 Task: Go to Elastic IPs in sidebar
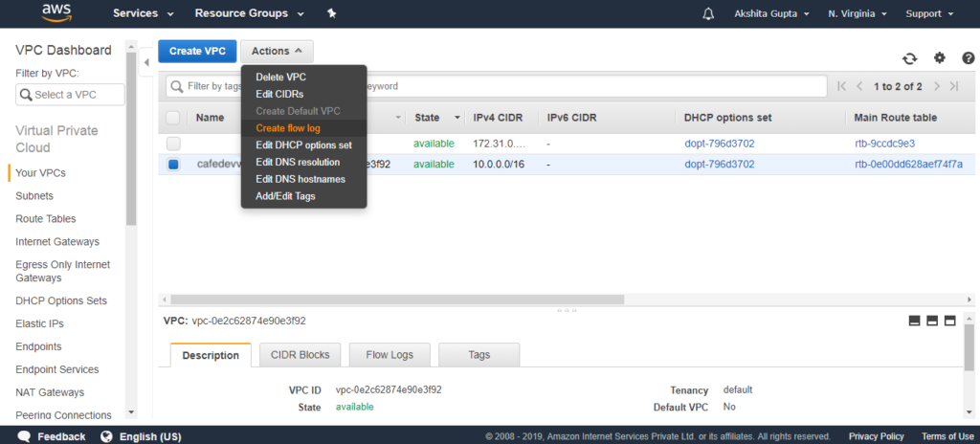coord(39,324)
